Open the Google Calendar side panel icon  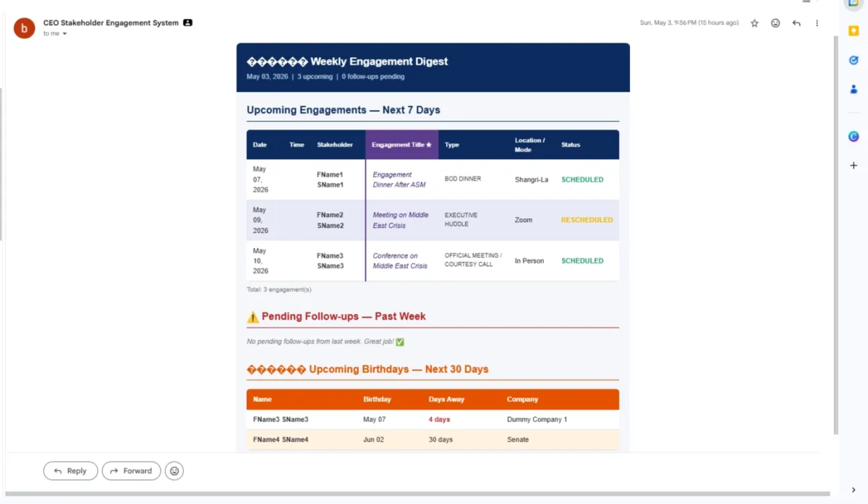click(854, 4)
